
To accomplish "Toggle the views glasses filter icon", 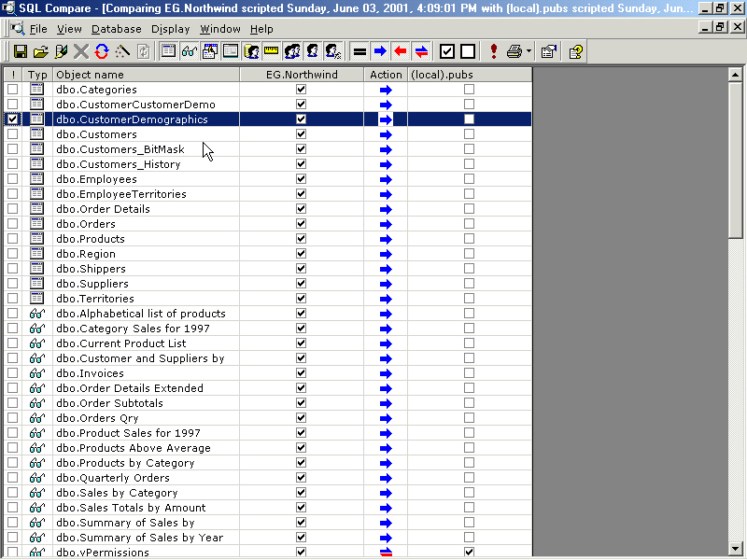I will point(190,51).
